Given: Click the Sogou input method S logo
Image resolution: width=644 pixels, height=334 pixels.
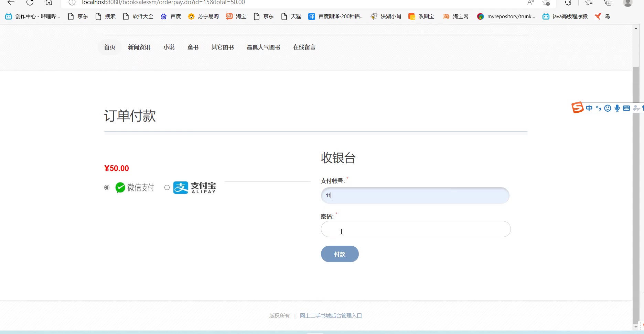Looking at the screenshot, I should [578, 108].
